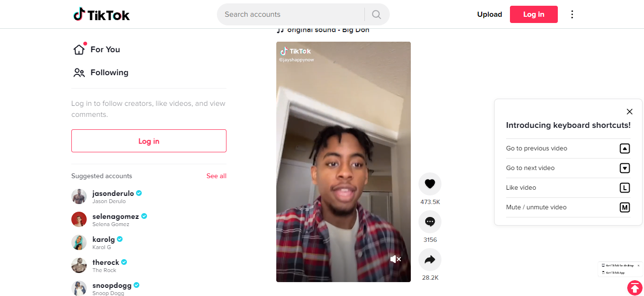Click the TikTok logo in header

[102, 14]
